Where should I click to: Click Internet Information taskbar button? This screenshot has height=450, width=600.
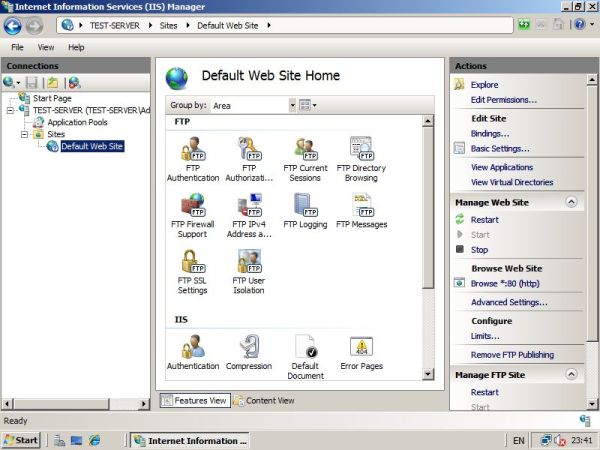[x=190, y=440]
